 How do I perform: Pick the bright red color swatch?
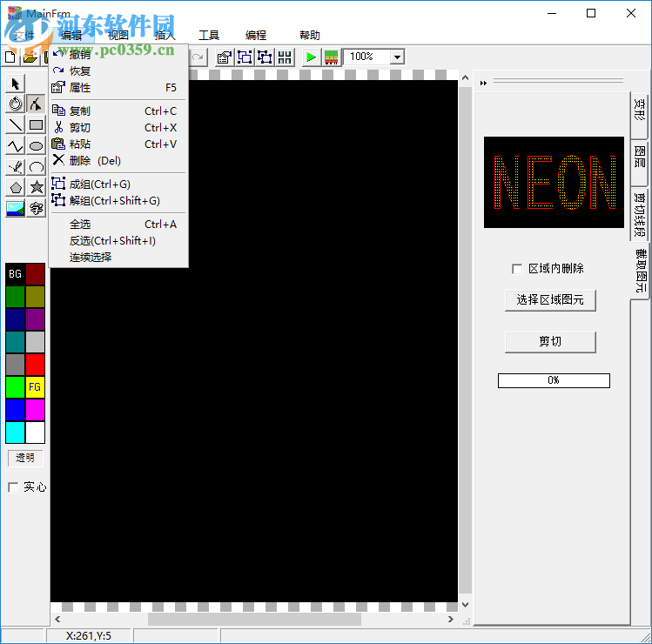click(x=36, y=365)
